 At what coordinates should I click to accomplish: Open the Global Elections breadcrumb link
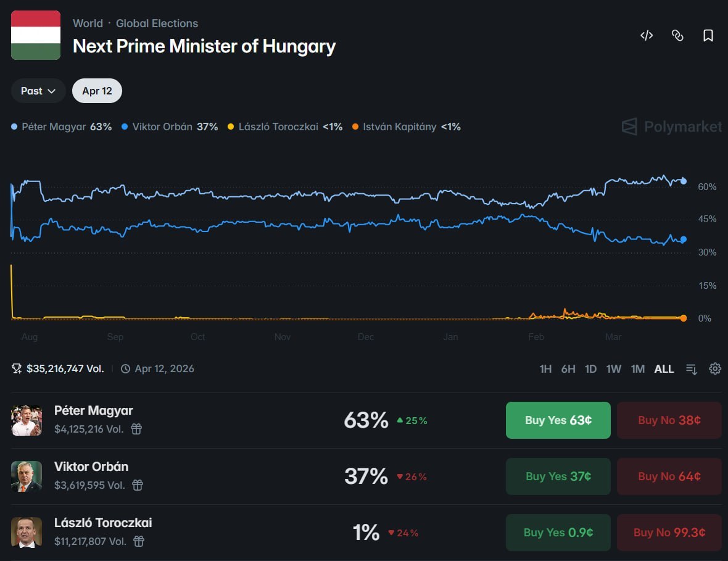point(157,23)
